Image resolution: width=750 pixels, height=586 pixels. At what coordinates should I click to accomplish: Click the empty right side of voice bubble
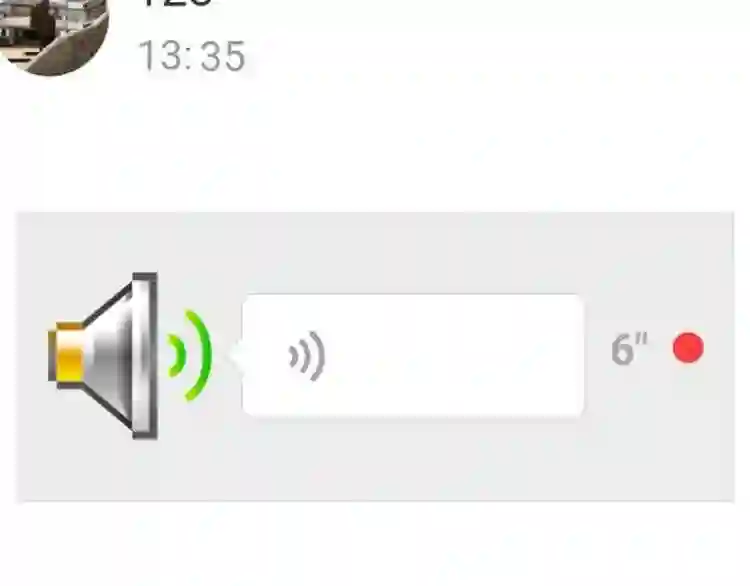click(478, 355)
